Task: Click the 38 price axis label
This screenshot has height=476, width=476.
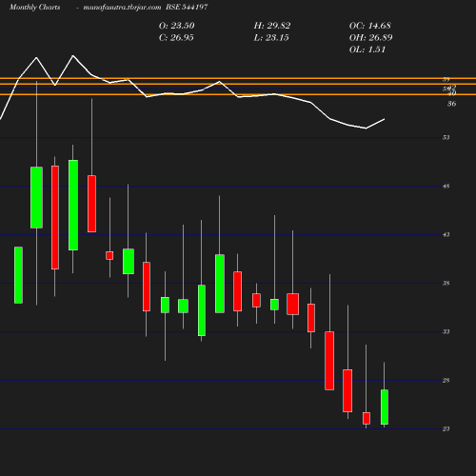Action: [446, 283]
